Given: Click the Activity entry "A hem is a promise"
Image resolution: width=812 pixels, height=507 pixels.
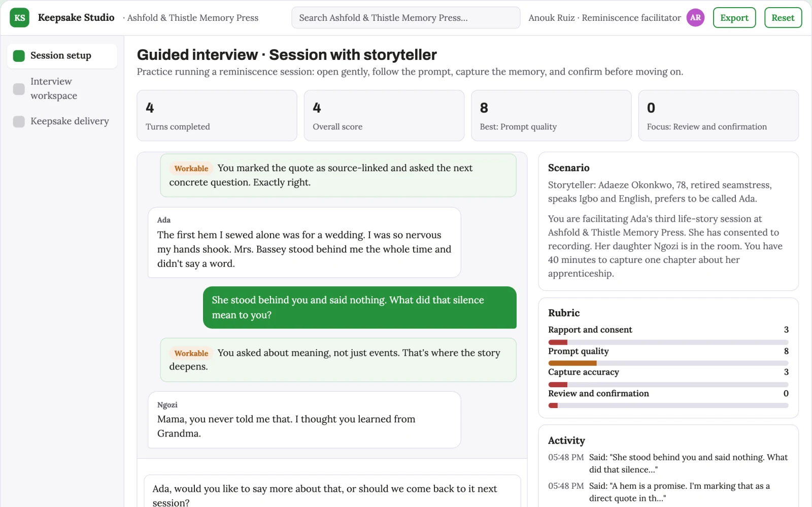Looking at the screenshot, I should (668, 492).
